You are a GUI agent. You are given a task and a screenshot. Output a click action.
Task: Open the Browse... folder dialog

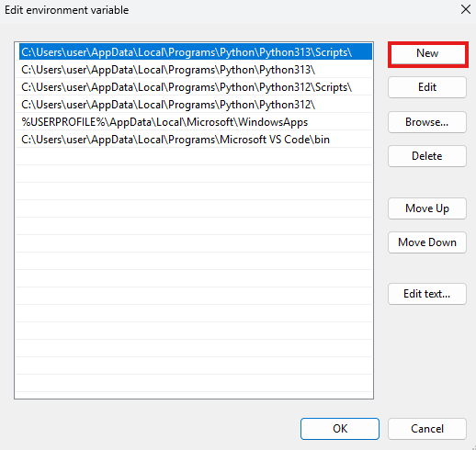(x=427, y=122)
